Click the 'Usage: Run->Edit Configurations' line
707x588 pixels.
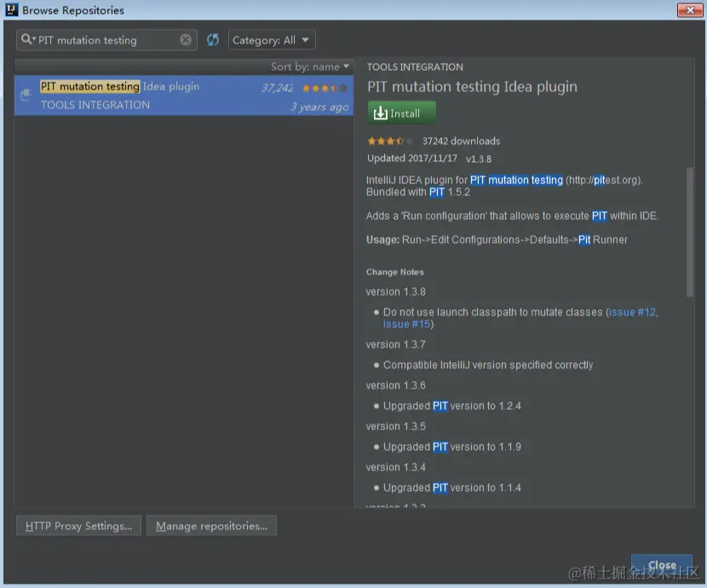pyautogui.click(x=497, y=239)
